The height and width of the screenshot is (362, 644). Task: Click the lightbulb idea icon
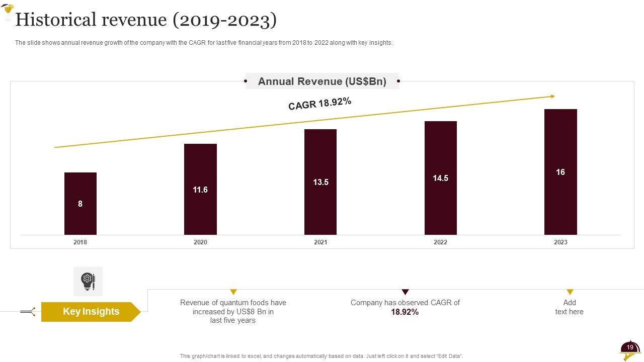point(88,281)
